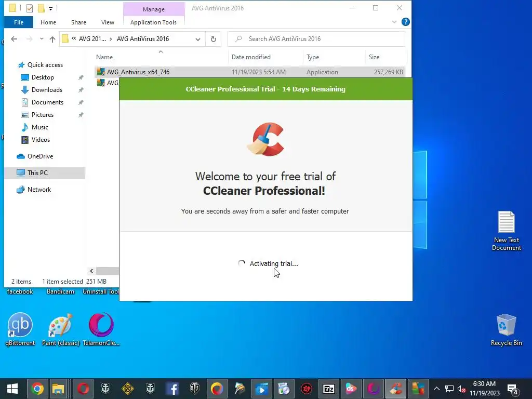Image resolution: width=532 pixels, height=399 pixels.
Task: Open 7-Zip from the taskbar
Action: [x=329, y=389]
